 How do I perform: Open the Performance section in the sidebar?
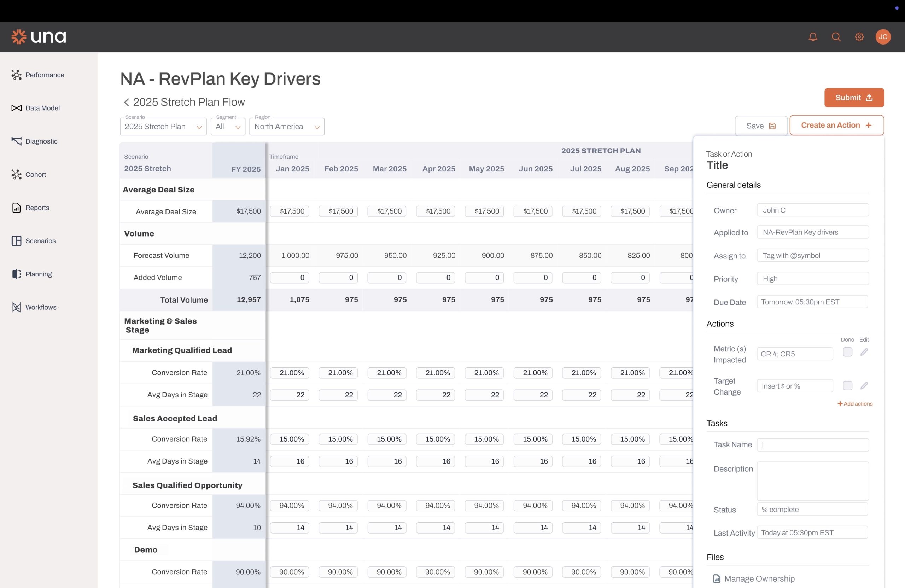[x=45, y=75]
